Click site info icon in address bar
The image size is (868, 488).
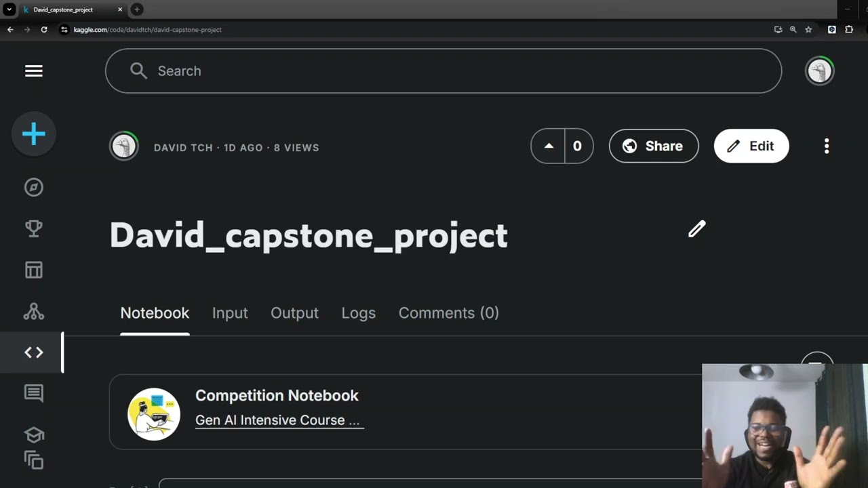[64, 30]
